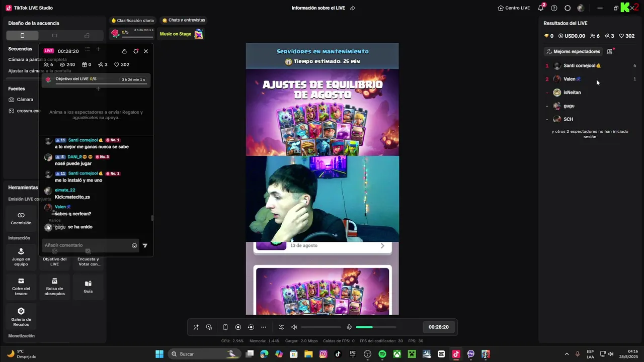Click the clip capture circular icon
The height and width of the screenshot is (362, 644).
click(251, 327)
